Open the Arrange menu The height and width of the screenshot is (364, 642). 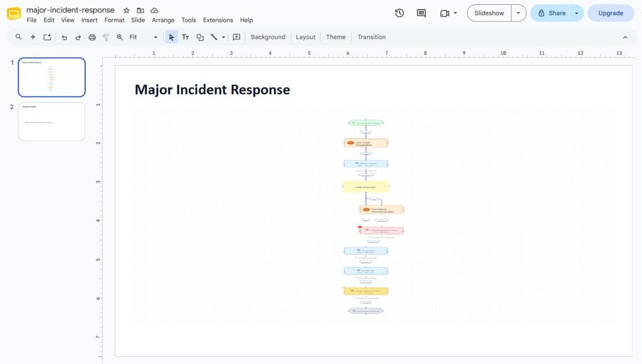click(163, 20)
